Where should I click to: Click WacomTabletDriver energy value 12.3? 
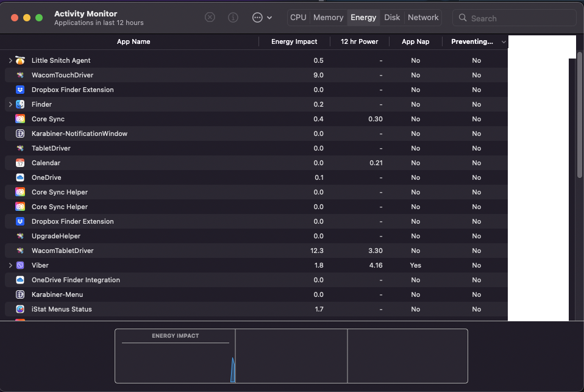pyautogui.click(x=317, y=251)
